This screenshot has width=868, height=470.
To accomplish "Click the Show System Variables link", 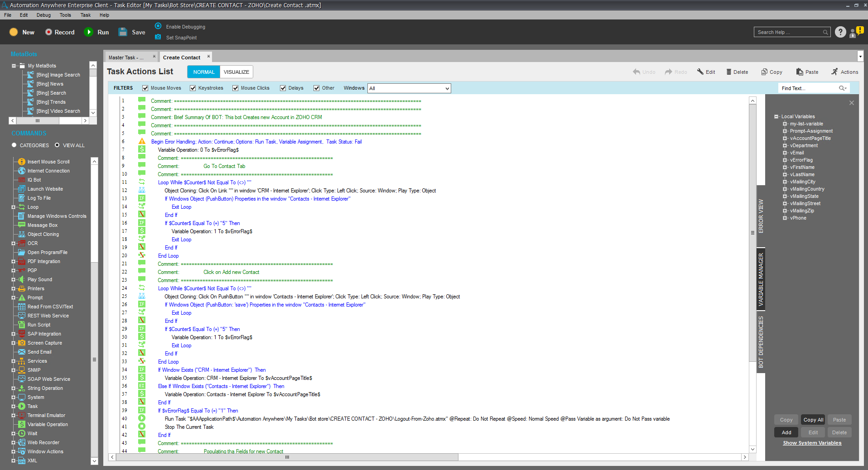I will point(812,443).
